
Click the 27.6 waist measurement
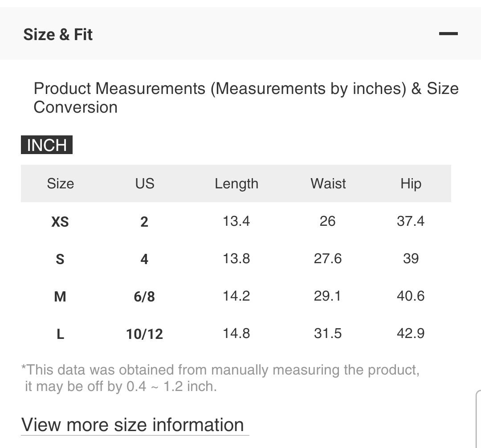tap(328, 259)
